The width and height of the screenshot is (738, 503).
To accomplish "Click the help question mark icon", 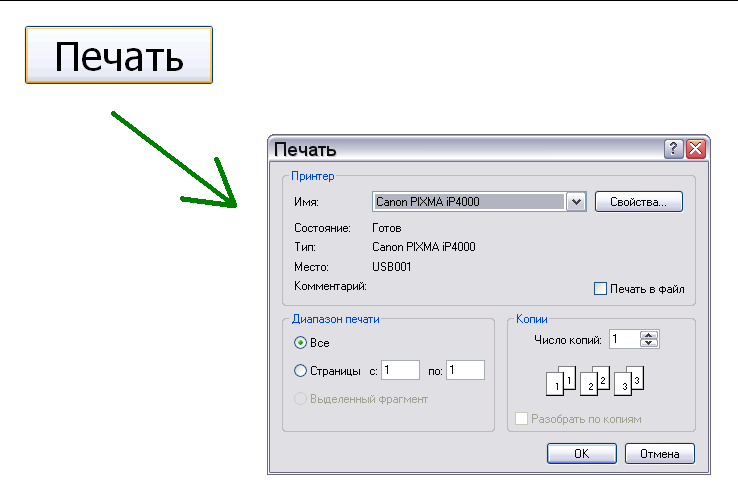I will (674, 149).
